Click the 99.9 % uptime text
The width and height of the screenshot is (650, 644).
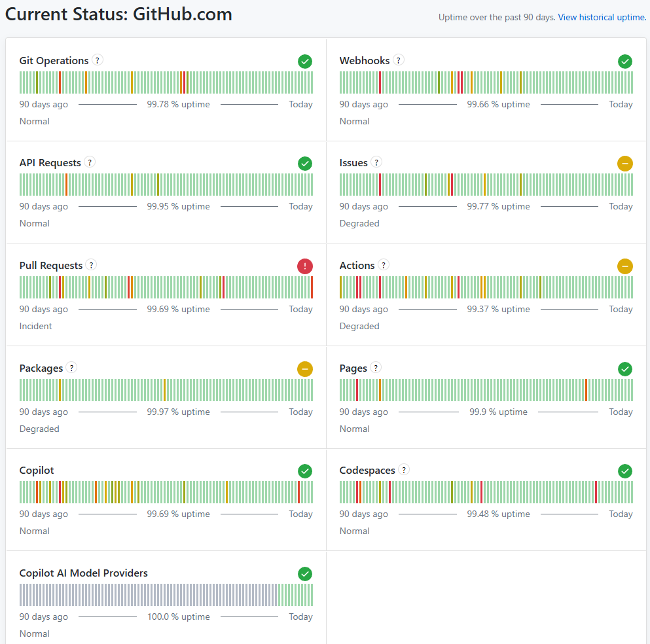point(498,412)
